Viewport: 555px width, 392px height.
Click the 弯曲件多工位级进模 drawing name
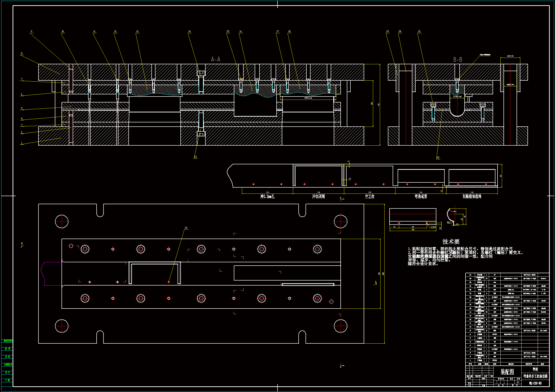535,376
